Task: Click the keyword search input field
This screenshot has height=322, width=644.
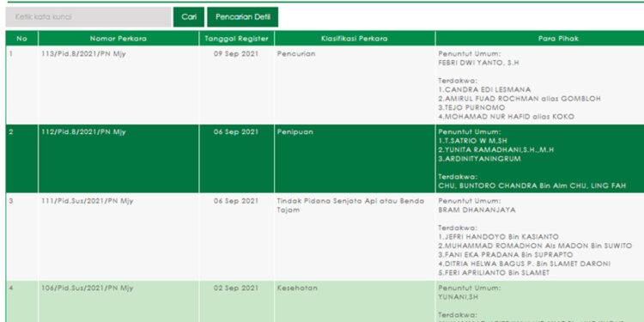Action: click(x=88, y=17)
